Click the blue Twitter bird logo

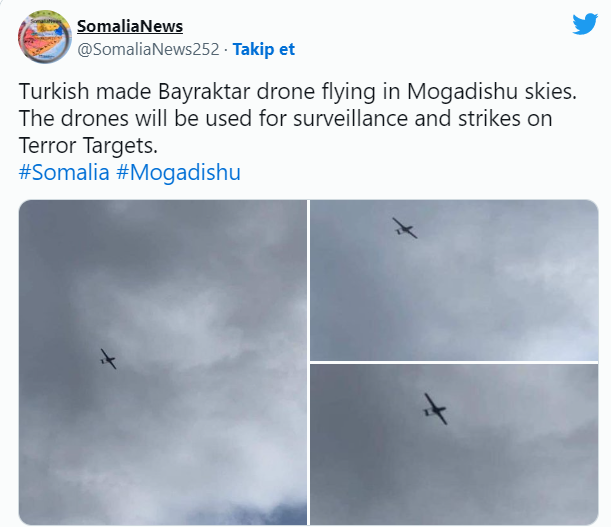pos(585,25)
